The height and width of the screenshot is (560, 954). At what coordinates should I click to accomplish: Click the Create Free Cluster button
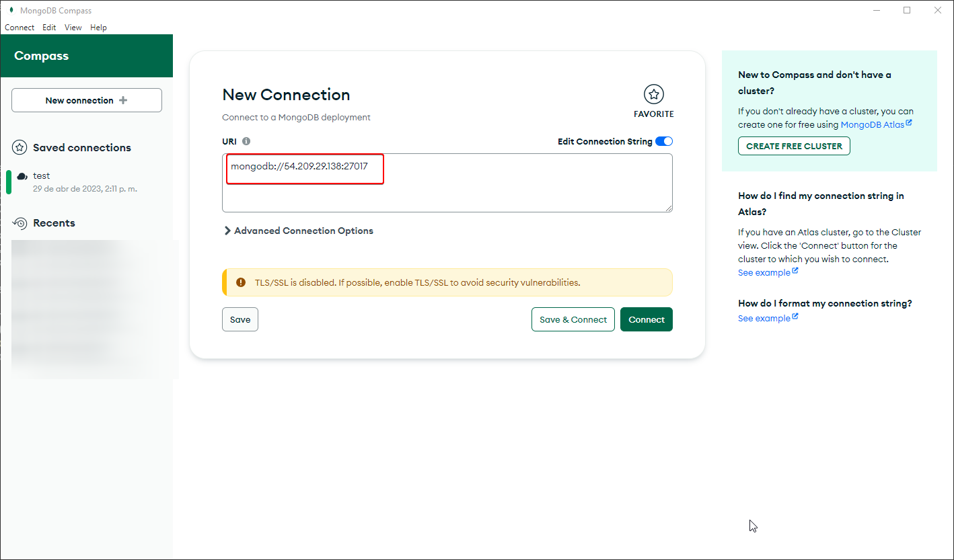(794, 146)
